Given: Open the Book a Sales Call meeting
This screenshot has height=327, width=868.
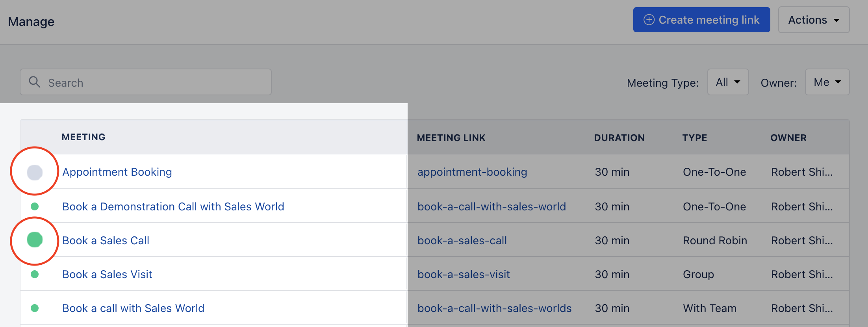Looking at the screenshot, I should (x=106, y=240).
